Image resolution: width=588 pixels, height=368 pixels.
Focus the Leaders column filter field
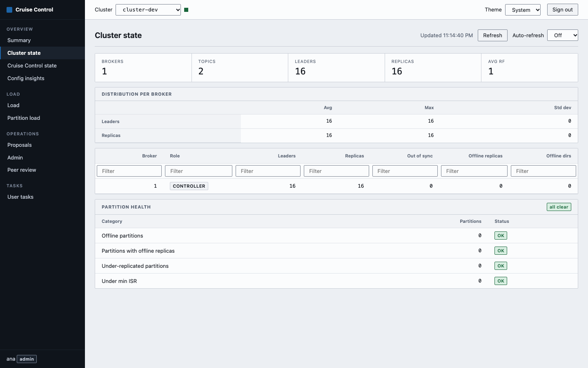(x=268, y=171)
